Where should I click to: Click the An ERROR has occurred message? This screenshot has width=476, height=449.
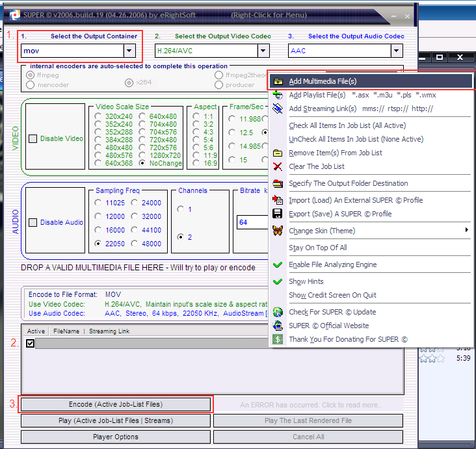coord(311,405)
